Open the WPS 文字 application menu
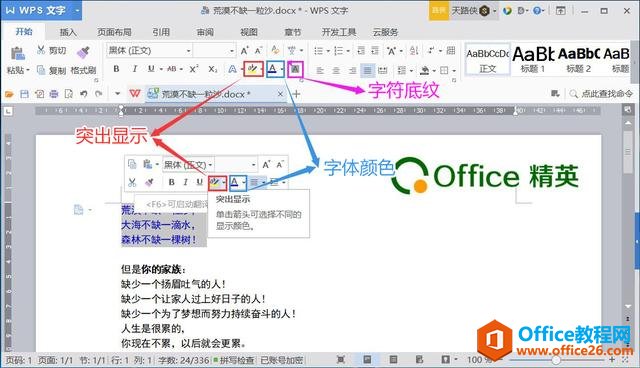Screen dimensions: 640x368 41,10
